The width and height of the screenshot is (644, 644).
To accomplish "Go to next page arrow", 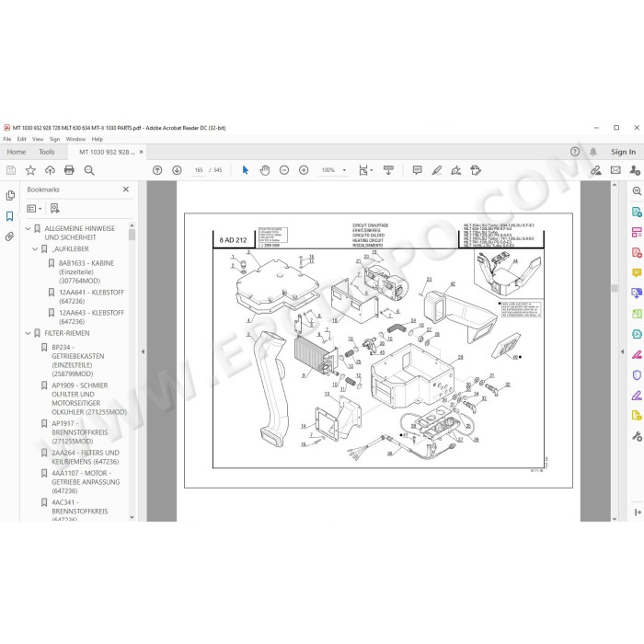I will pos(177,170).
